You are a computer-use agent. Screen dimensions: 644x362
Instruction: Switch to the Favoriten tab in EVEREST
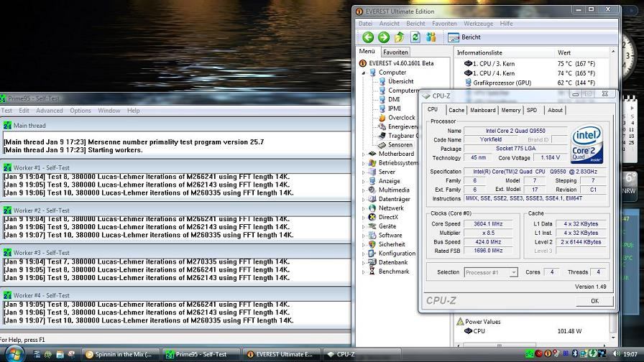(395, 52)
